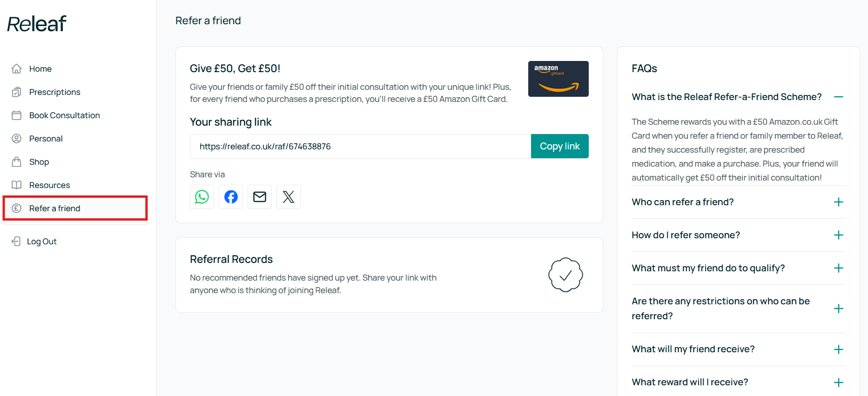Expand 'What reward will I receive?' FAQ
Screen dimensions: 868x396
click(x=839, y=383)
